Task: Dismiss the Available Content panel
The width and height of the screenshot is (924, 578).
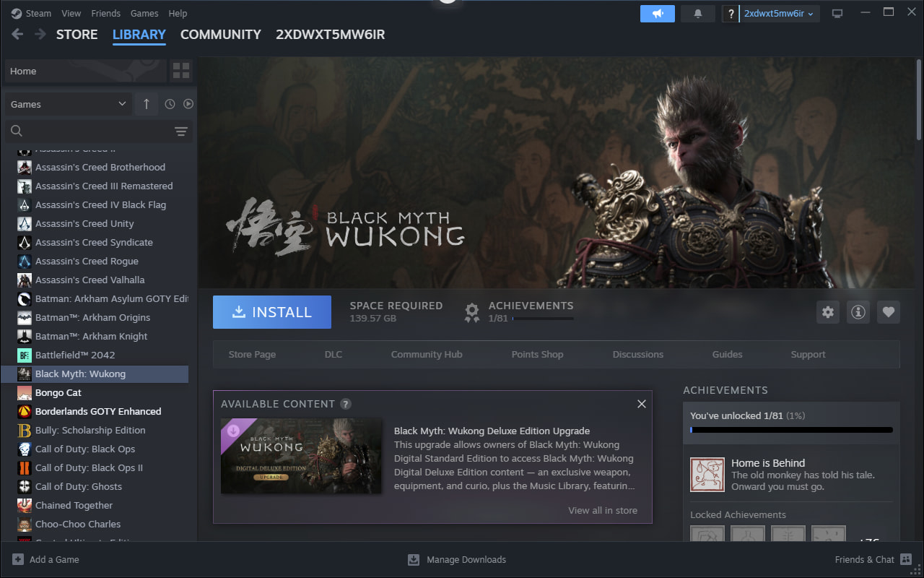Action: click(x=642, y=404)
